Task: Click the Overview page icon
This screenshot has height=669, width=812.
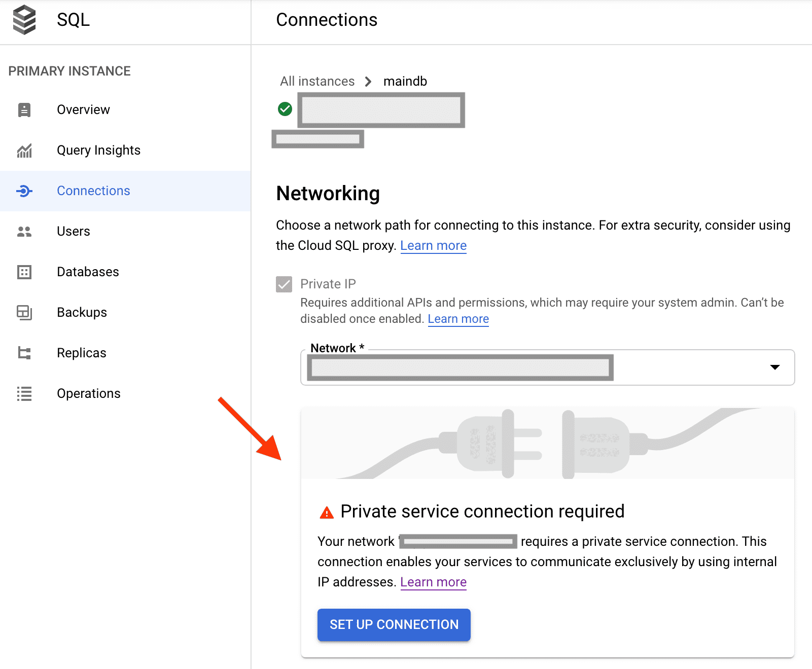Action: coord(24,110)
